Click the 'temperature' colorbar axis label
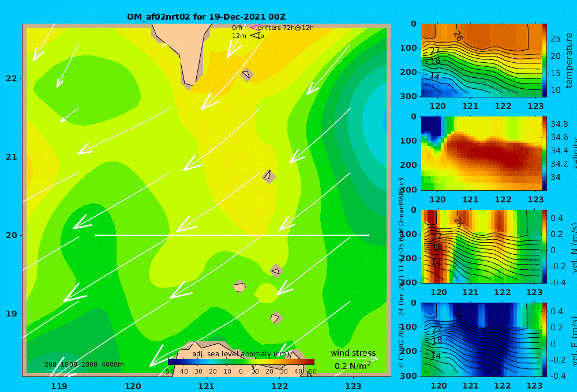The width and height of the screenshot is (577, 392). [569, 61]
